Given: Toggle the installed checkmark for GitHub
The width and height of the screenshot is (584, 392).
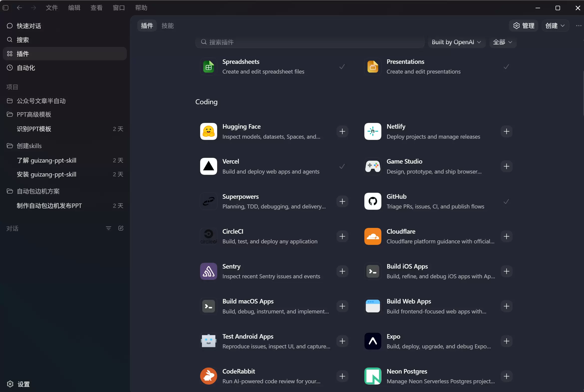Looking at the screenshot, I should coord(506,201).
